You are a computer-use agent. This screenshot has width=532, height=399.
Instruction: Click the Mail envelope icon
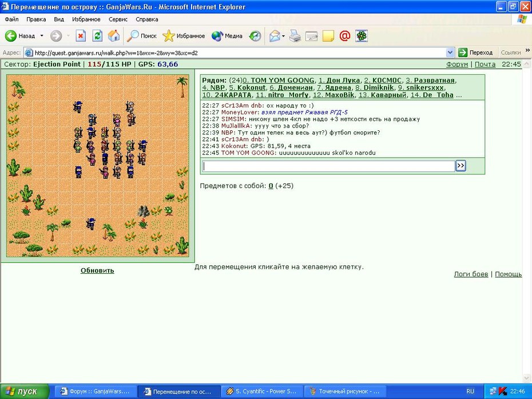click(275, 35)
